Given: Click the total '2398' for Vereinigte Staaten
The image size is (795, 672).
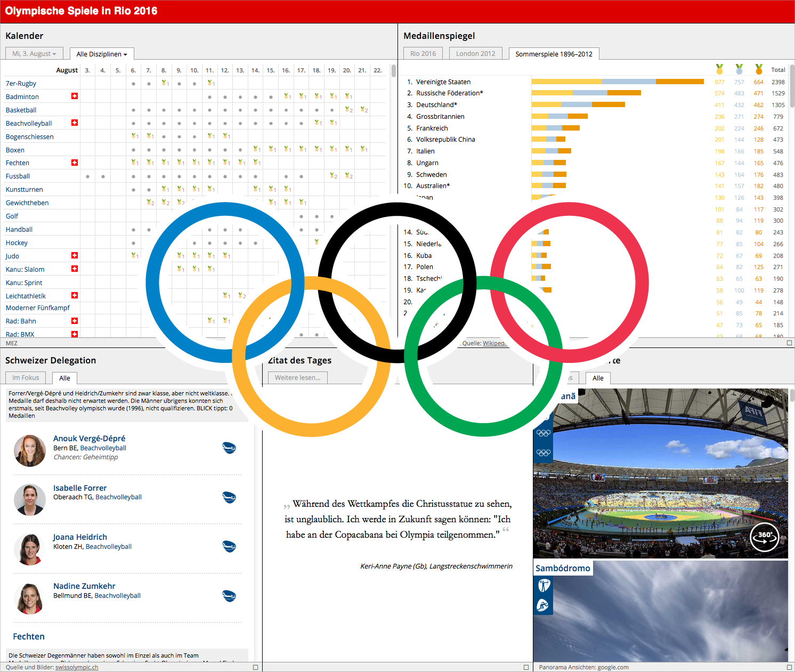Looking at the screenshot, I should 778,82.
